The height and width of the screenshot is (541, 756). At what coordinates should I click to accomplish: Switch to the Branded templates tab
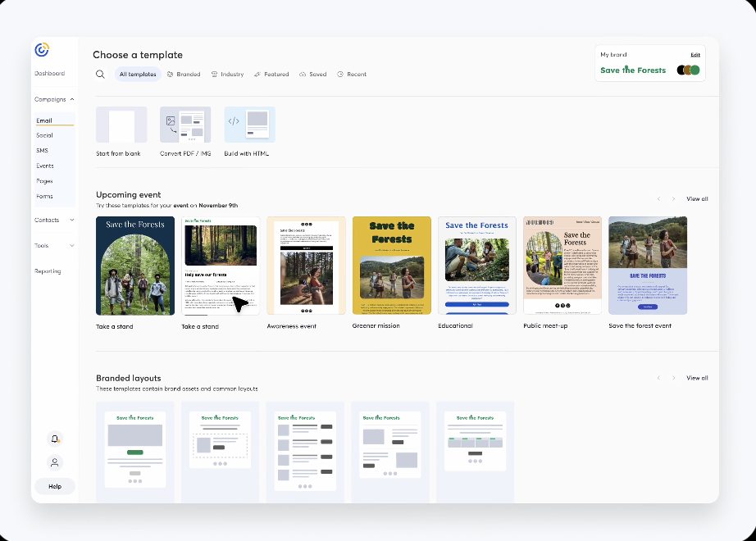coord(184,75)
